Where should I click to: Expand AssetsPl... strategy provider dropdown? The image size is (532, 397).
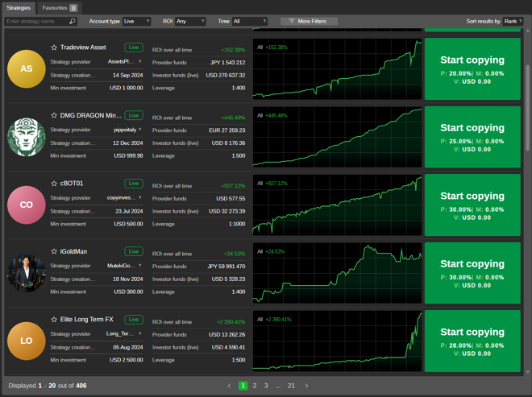[139, 62]
